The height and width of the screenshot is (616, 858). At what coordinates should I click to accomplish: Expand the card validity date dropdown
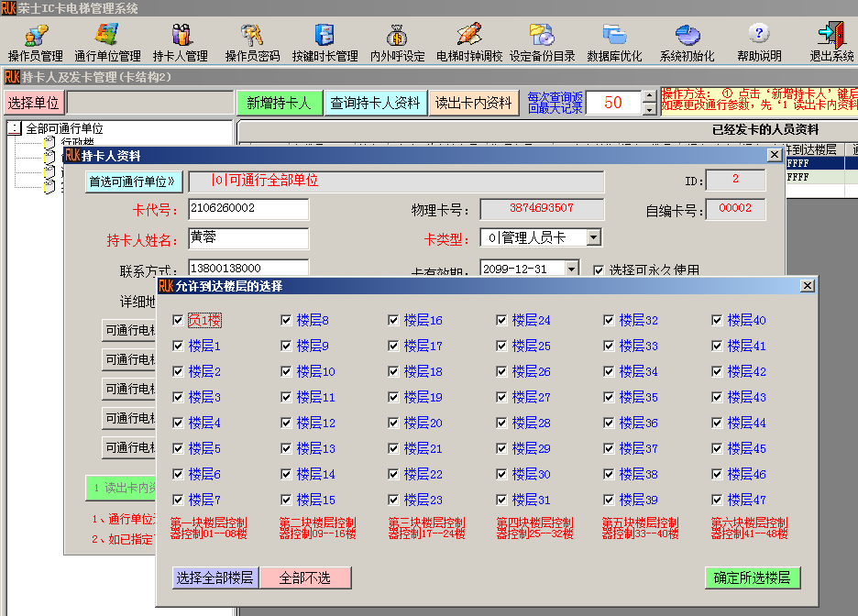[x=572, y=269]
